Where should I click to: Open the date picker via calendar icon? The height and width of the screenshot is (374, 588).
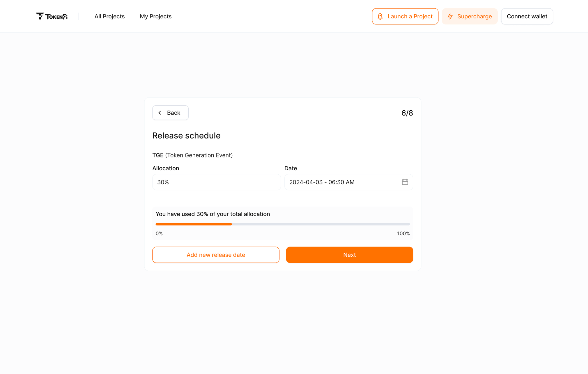click(405, 182)
